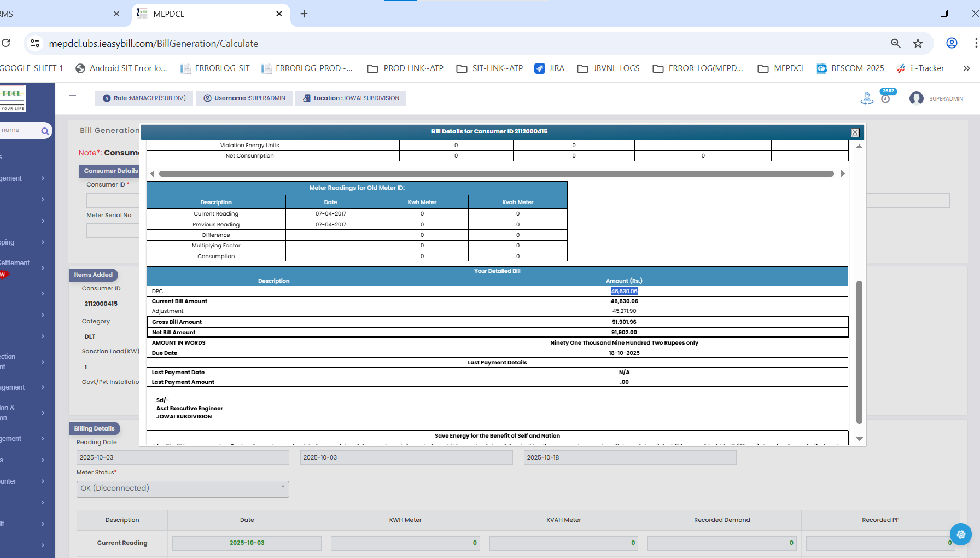Click the browser zoom magnifier icon

coord(896,43)
